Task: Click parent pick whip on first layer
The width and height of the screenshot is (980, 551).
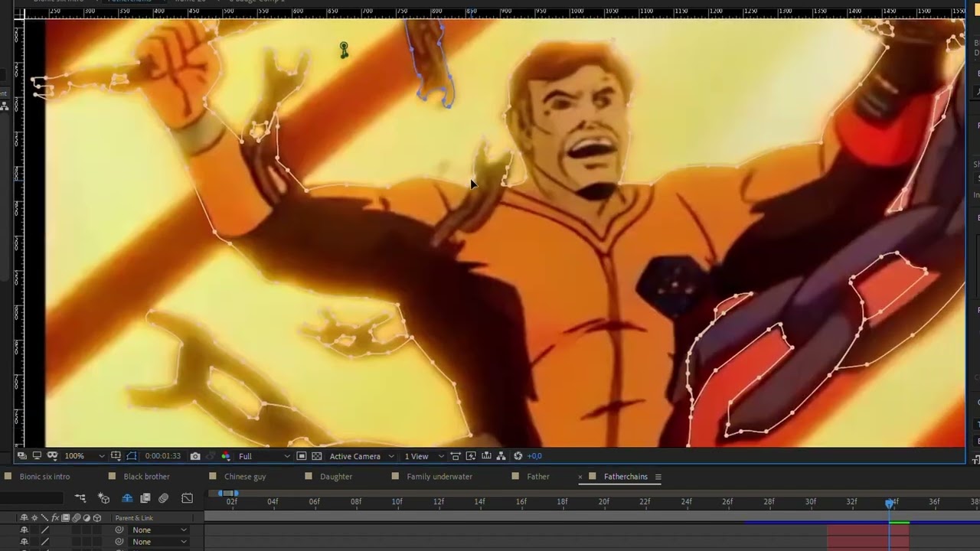Action: (x=119, y=530)
